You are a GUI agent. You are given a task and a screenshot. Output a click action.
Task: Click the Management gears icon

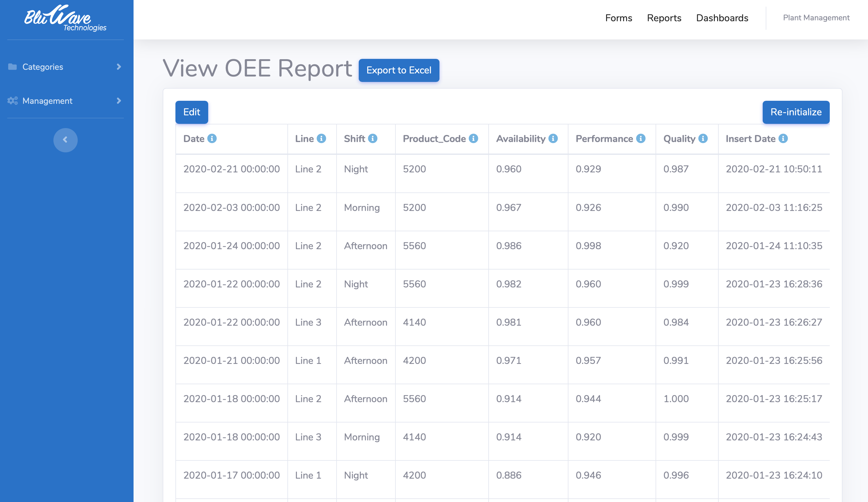coord(12,100)
